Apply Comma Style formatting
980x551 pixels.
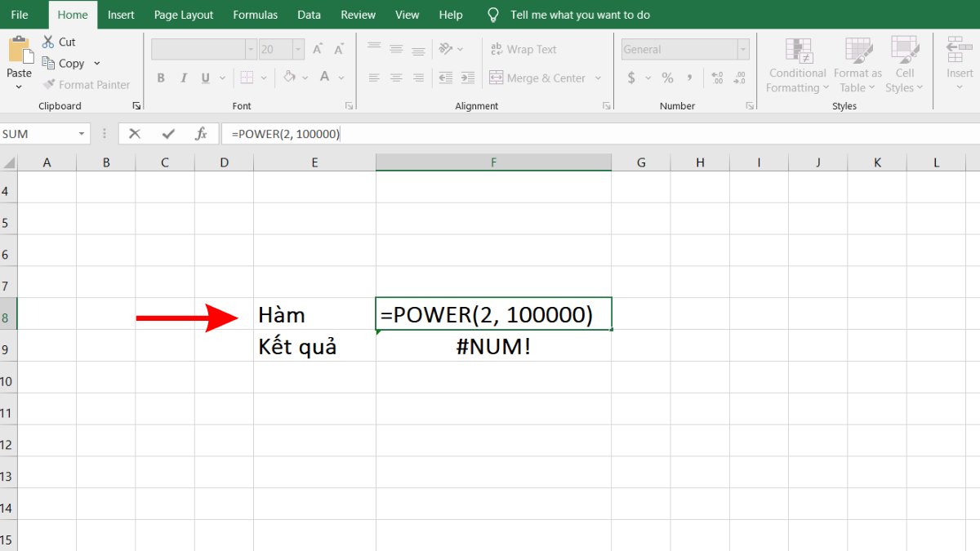click(x=690, y=78)
